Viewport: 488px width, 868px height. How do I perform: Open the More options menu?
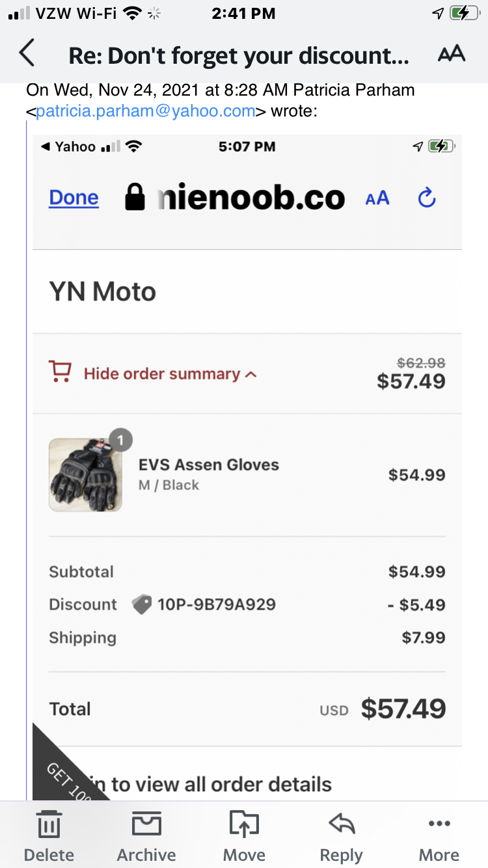click(439, 835)
